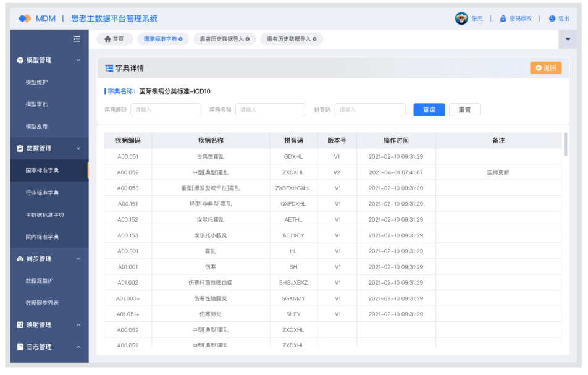588x375 pixels.
Task: Close the 国家标准字典 tab
Action: (x=181, y=39)
